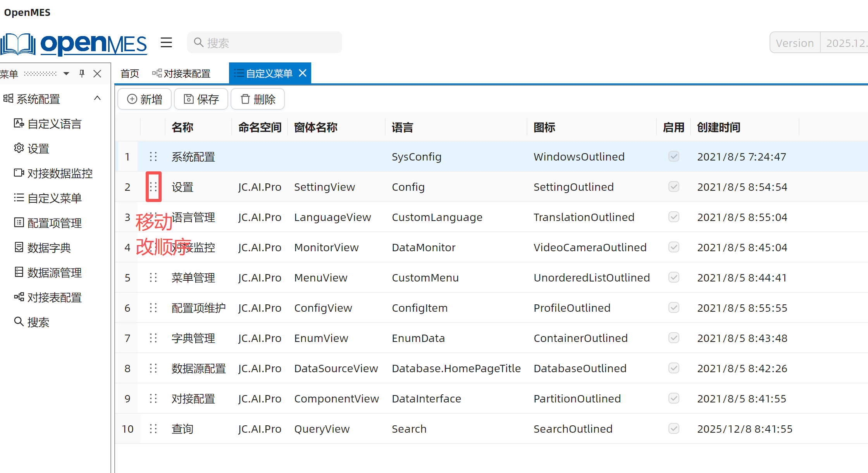Switch to the 对接表配置 tab
Image resolution: width=868 pixels, height=473 pixels.
[x=181, y=74]
